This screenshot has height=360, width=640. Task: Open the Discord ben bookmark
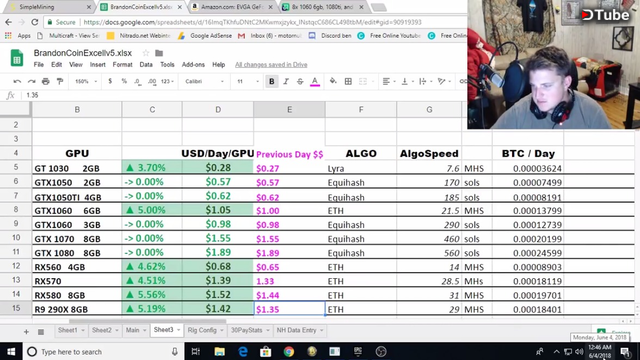[330, 36]
